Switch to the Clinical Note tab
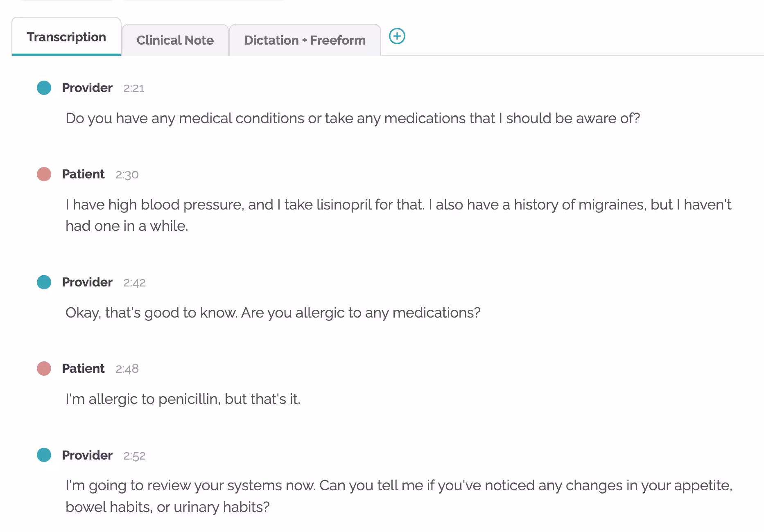This screenshot has width=764, height=532. click(175, 40)
